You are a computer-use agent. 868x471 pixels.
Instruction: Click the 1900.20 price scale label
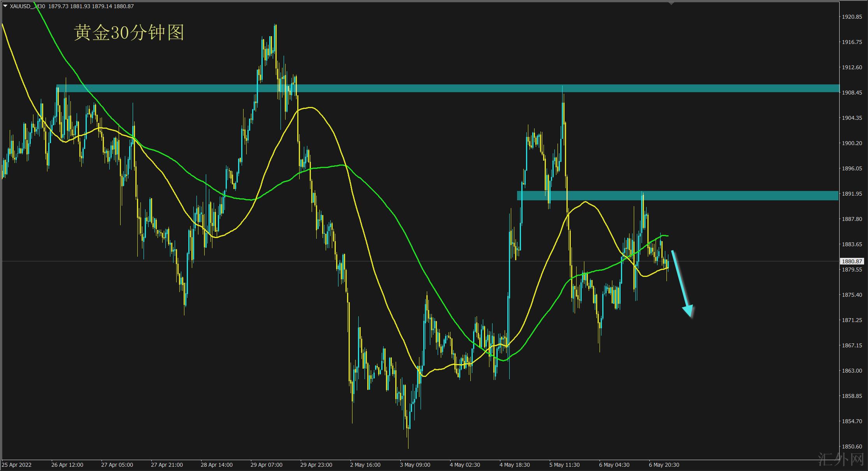click(852, 143)
